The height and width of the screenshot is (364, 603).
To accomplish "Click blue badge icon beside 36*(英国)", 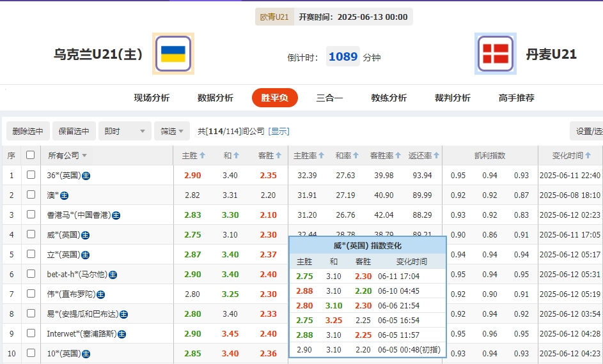I will pyautogui.click(x=86, y=176).
